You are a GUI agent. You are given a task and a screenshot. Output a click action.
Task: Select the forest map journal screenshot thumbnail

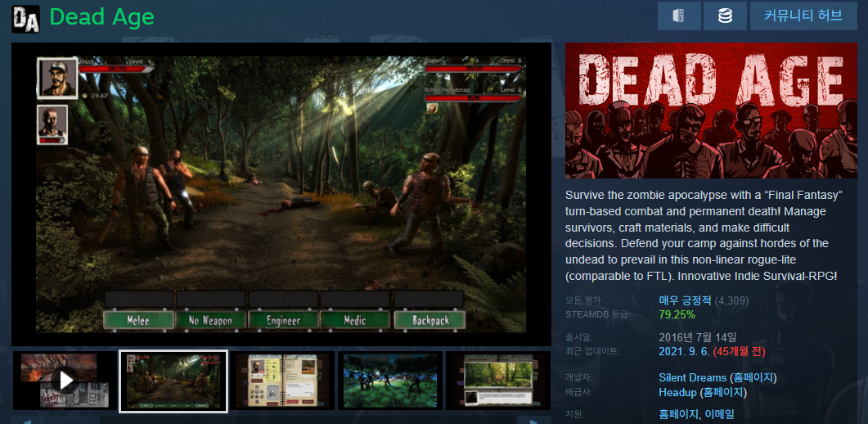click(x=498, y=381)
